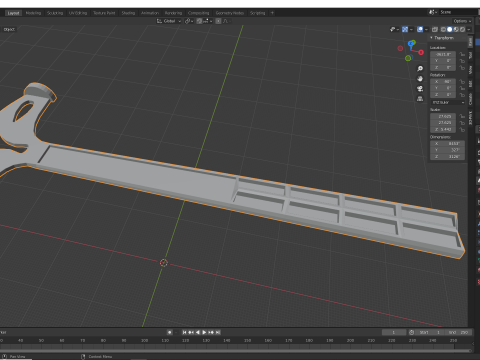Play animation in reverse
This screenshot has height=360, width=480.
198,332
